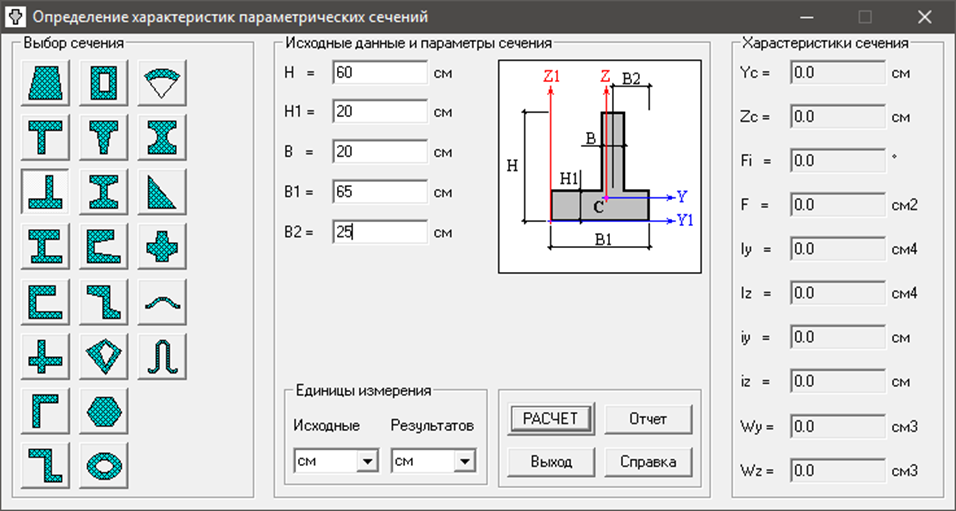The width and height of the screenshot is (956, 511).
Task: Open help with the Справка button
Action: pyautogui.click(x=648, y=462)
